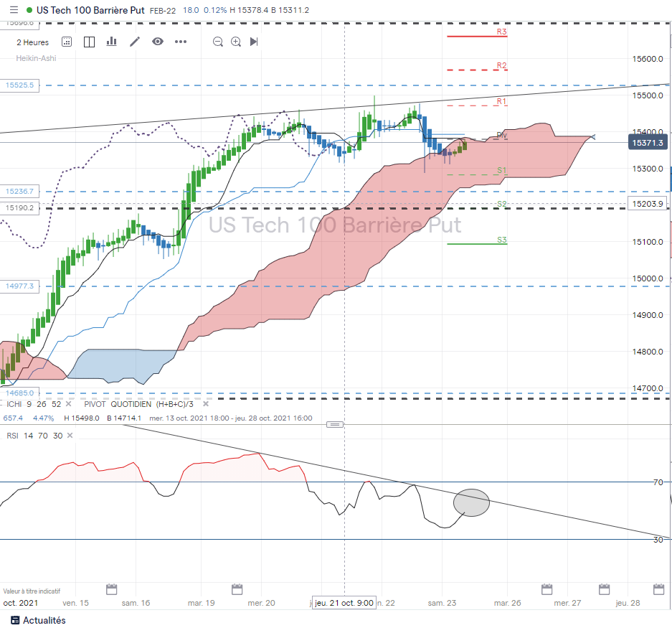672x628 pixels.
Task: Click the 4.47% range change value
Action: coord(43,418)
